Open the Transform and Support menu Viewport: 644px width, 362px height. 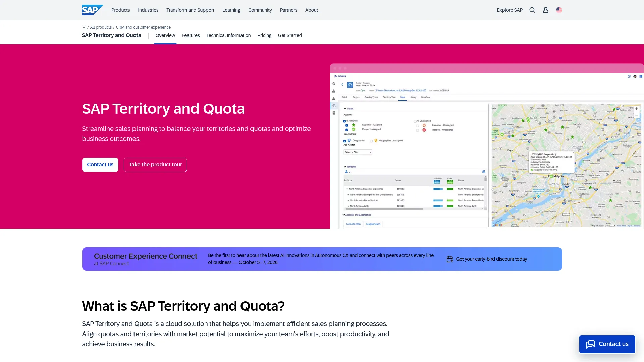coord(190,10)
